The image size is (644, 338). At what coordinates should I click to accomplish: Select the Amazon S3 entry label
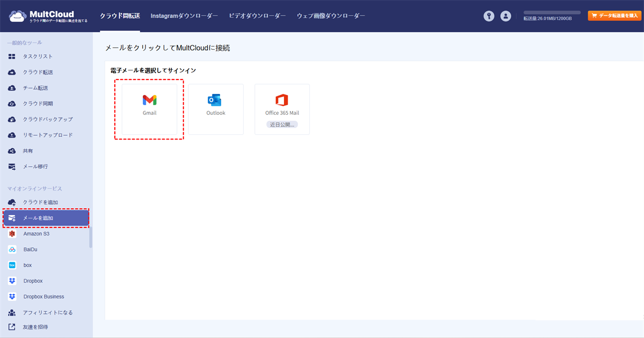(36, 234)
